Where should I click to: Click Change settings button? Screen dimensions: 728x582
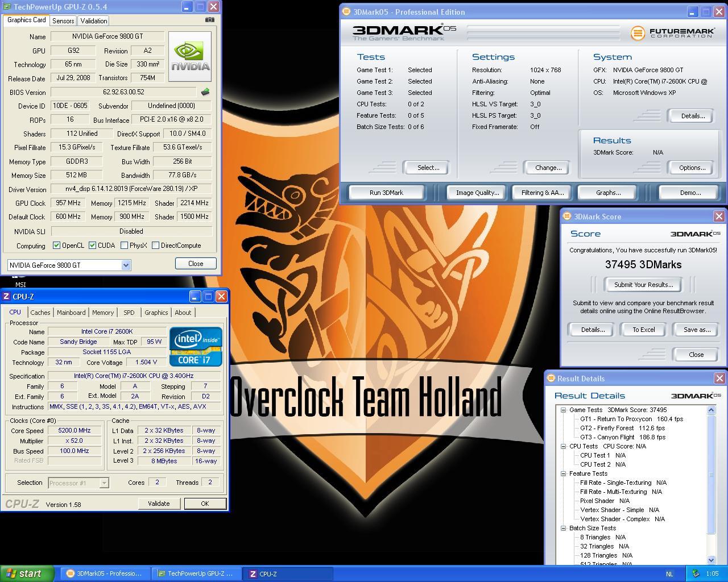(x=548, y=168)
